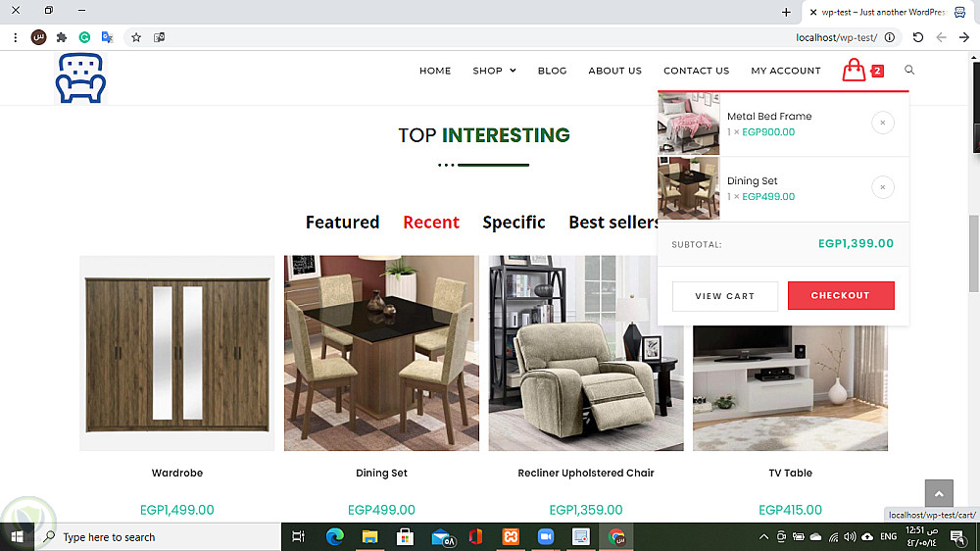Screen dimensions: 980x551
Task: Open XAMPP from taskbar
Action: click(511, 536)
